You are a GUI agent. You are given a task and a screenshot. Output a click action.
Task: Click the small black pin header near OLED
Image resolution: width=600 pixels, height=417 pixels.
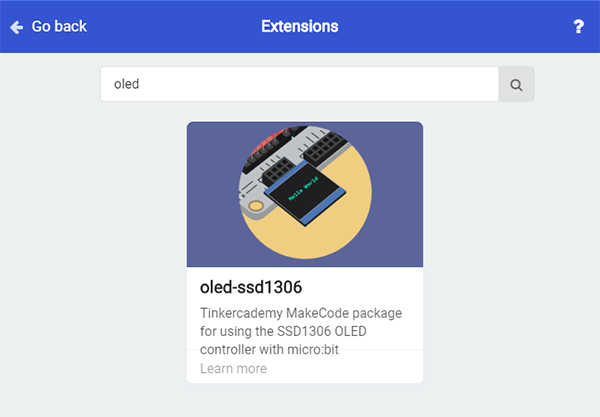pos(279,170)
